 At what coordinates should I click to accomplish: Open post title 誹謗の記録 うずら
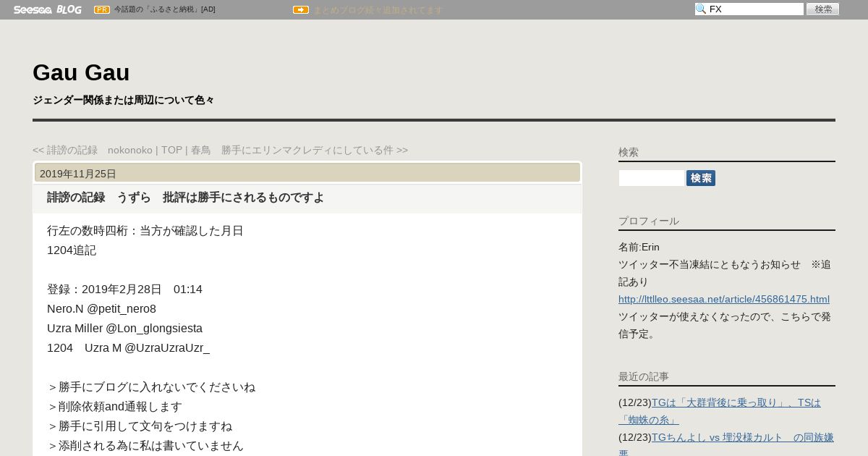pyautogui.click(x=185, y=198)
